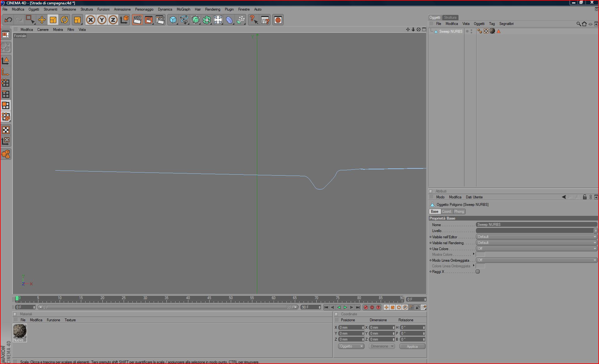Open the Rendering menu
Image resolution: width=599 pixels, height=364 pixels.
pos(212,9)
